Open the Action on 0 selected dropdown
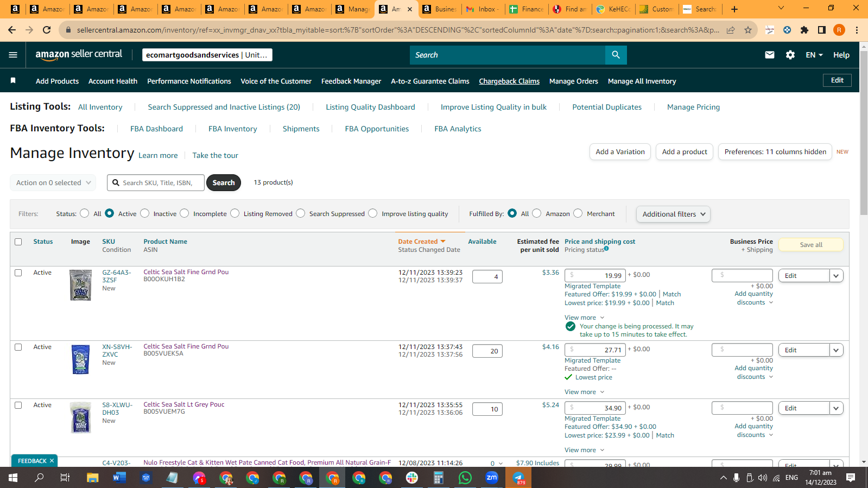Image resolution: width=868 pixels, height=488 pixels. [53, 183]
